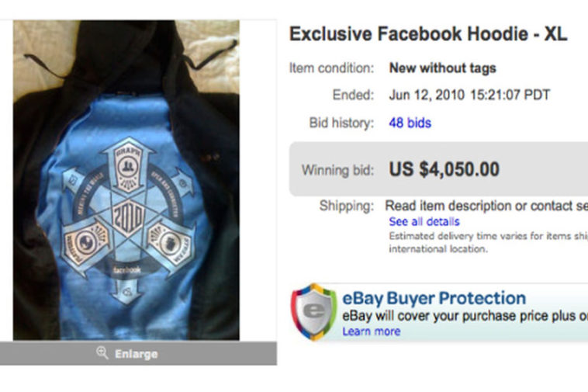
Task: Open the See all details shipping link
Action: (424, 222)
